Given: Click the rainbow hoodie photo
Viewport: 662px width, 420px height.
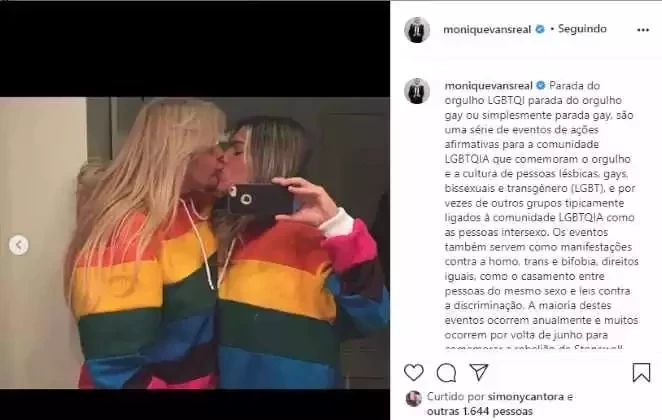Looking at the screenshot, I should pyautogui.click(x=195, y=243).
